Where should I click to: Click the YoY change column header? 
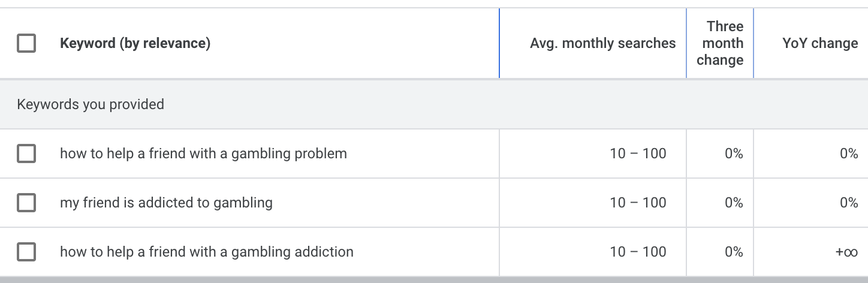(x=820, y=43)
